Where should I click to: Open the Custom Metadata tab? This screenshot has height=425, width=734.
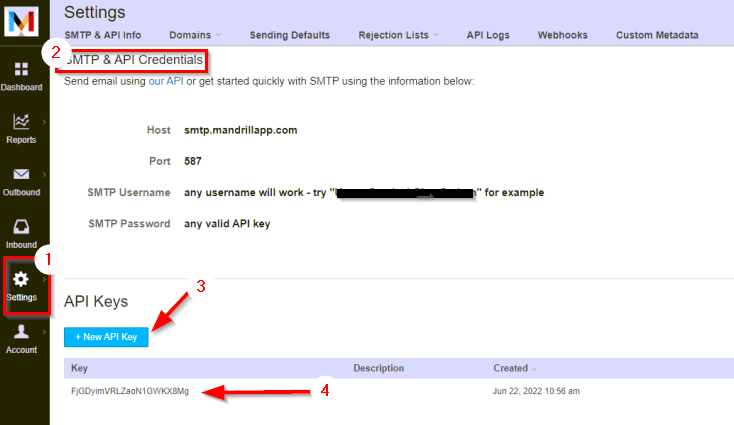(x=657, y=35)
